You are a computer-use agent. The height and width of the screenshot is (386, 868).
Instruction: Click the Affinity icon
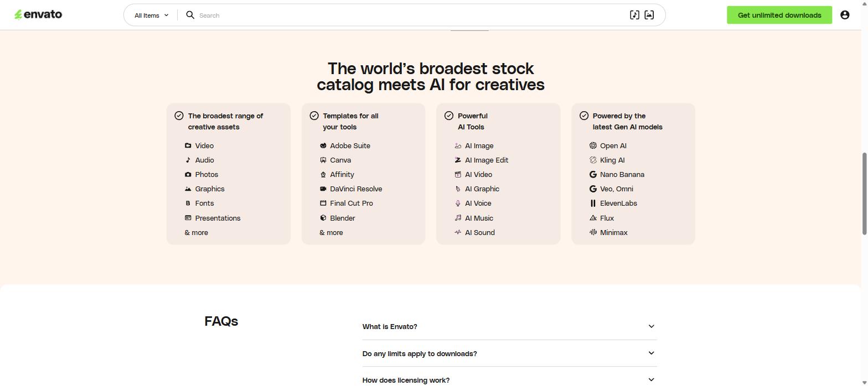[323, 174]
